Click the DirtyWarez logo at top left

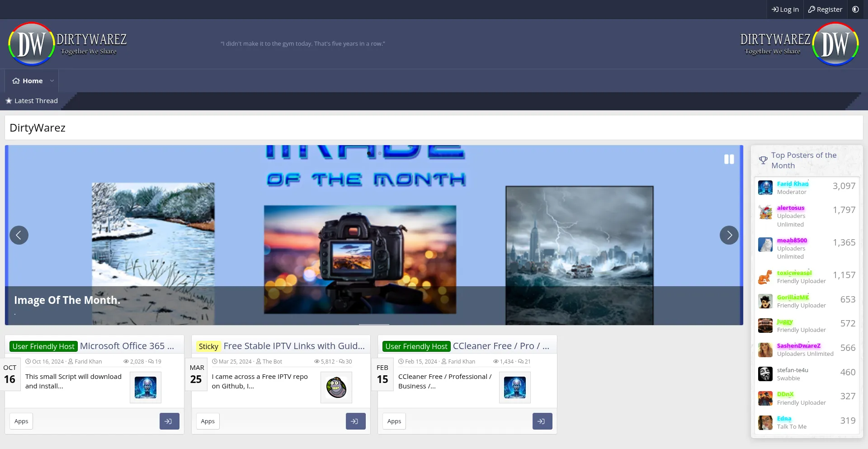68,44
